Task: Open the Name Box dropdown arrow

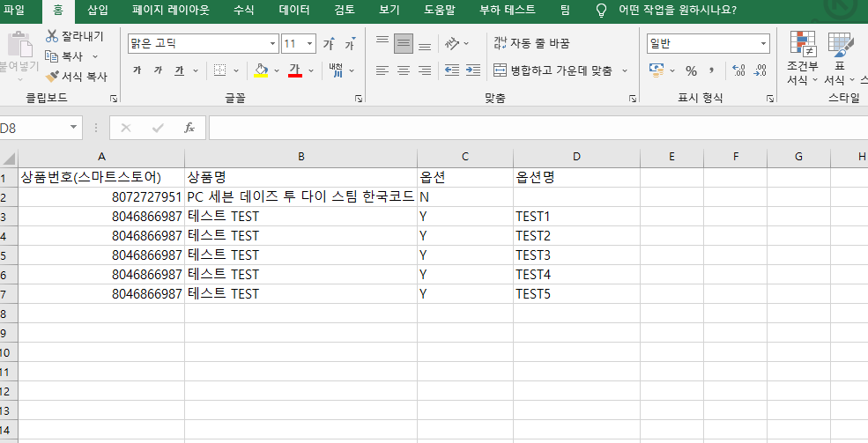Action: coord(74,128)
